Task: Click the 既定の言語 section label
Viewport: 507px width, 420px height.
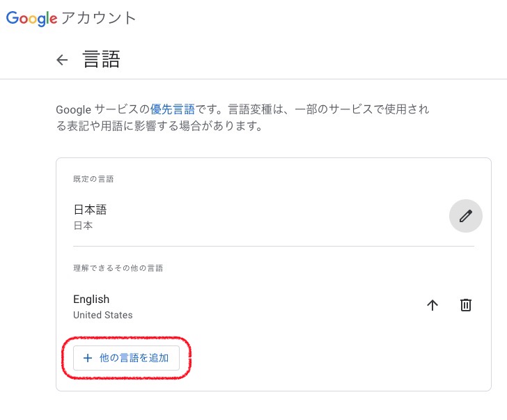Action: [x=93, y=179]
